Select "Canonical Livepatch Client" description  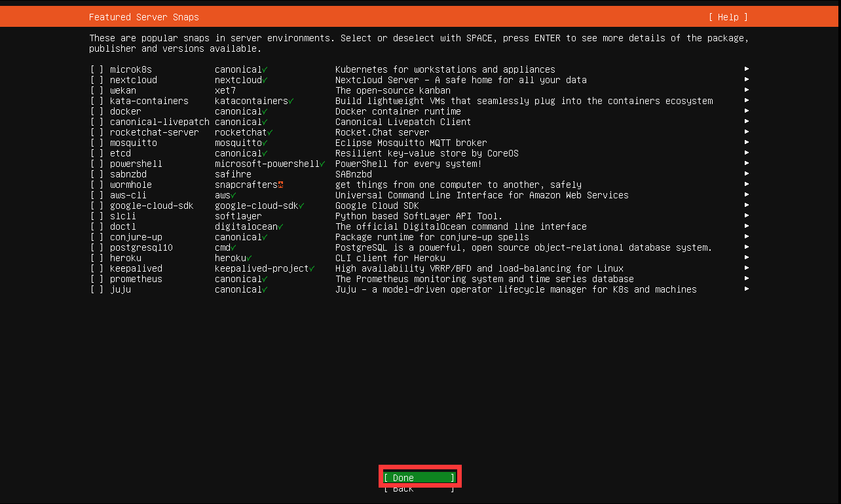click(x=403, y=122)
